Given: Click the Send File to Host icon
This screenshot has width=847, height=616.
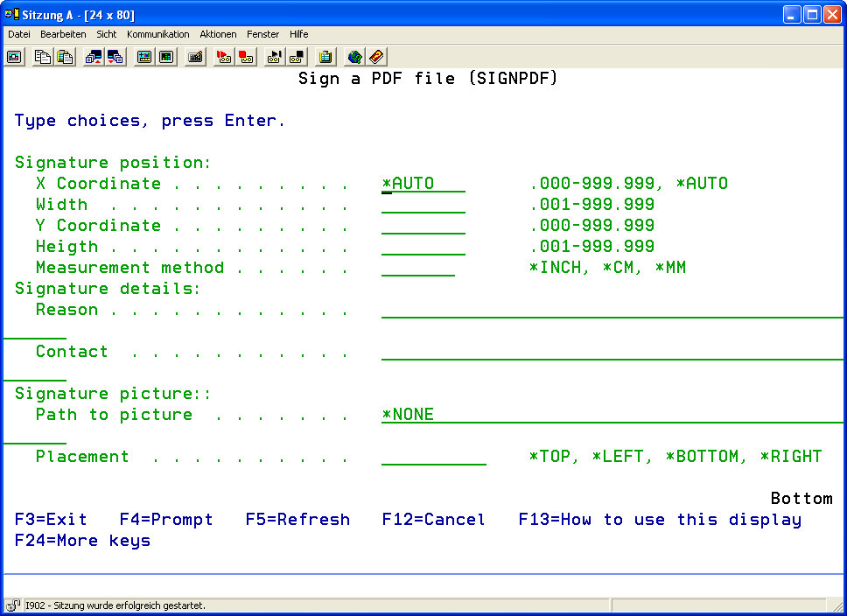Looking at the screenshot, I should [x=93, y=57].
